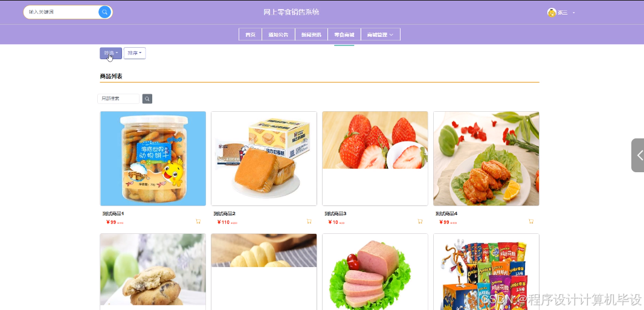Click cart icon for 测试商品2
This screenshot has width=644, height=310.
coord(309,221)
